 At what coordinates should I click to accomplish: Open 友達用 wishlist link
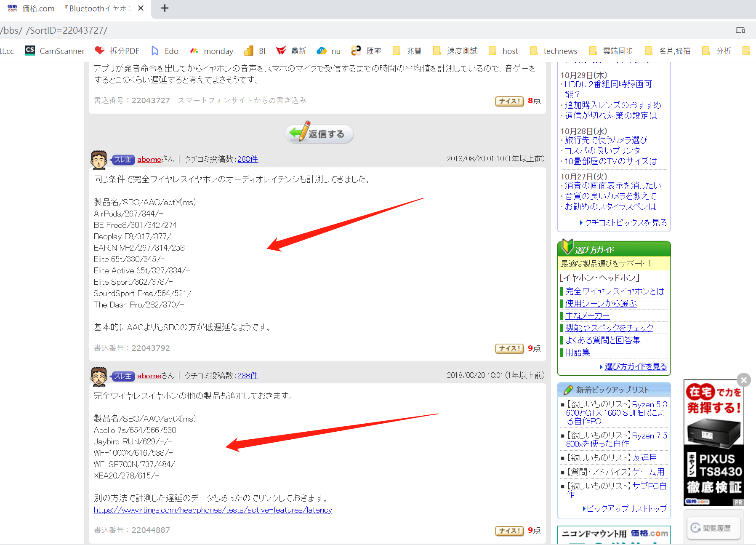click(x=644, y=457)
